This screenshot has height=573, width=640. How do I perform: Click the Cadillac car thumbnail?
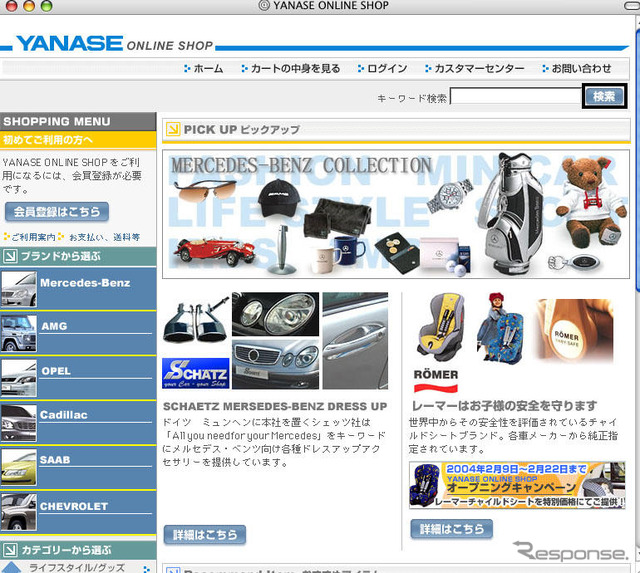(x=19, y=423)
